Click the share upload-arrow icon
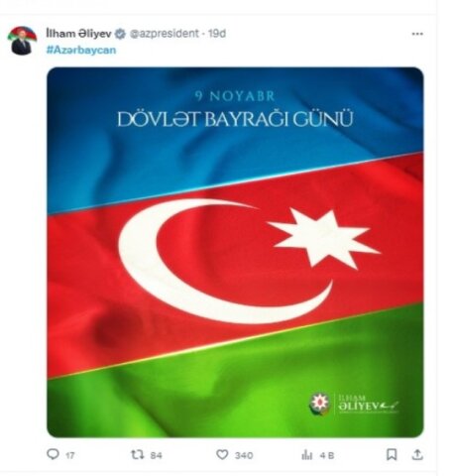The width and height of the screenshot is (453, 476). click(x=417, y=454)
